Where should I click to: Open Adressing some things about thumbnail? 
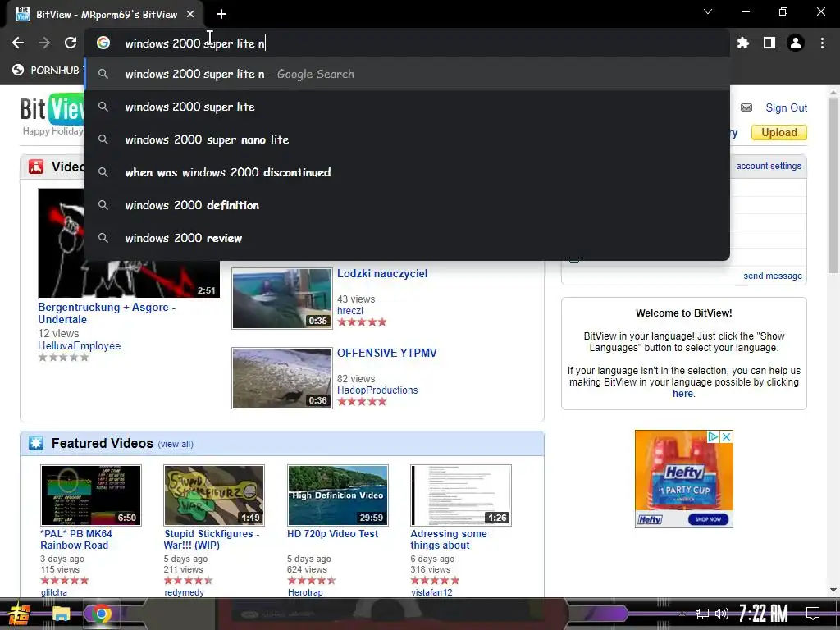(461, 495)
